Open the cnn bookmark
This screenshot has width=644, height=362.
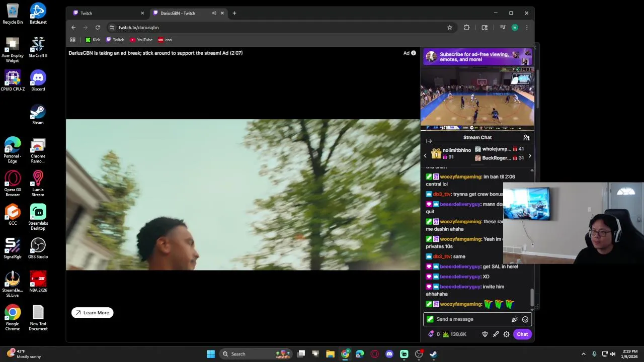pyautogui.click(x=165, y=40)
